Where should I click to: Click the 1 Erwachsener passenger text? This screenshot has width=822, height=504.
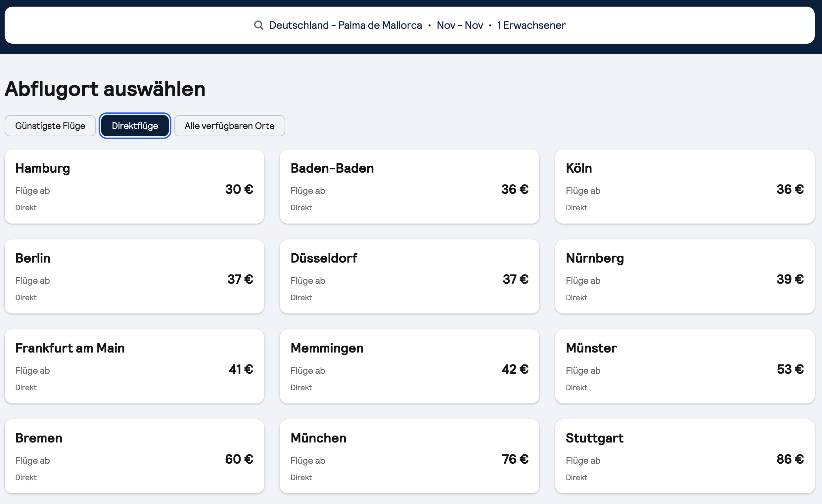[531, 25]
